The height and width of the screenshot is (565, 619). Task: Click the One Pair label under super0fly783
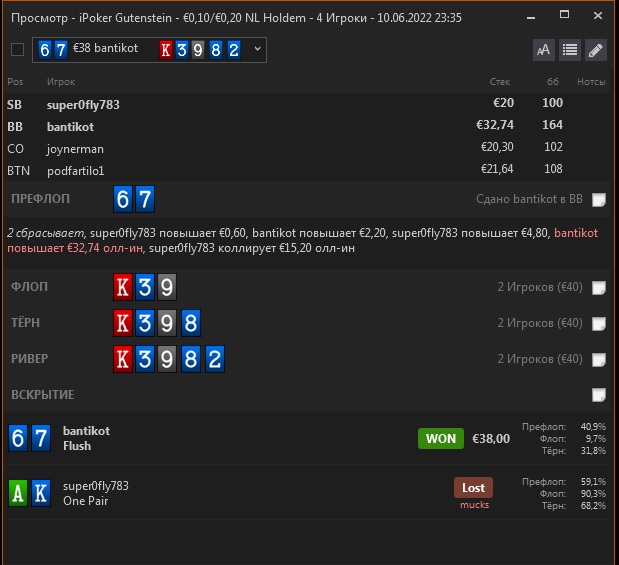click(x=86, y=501)
